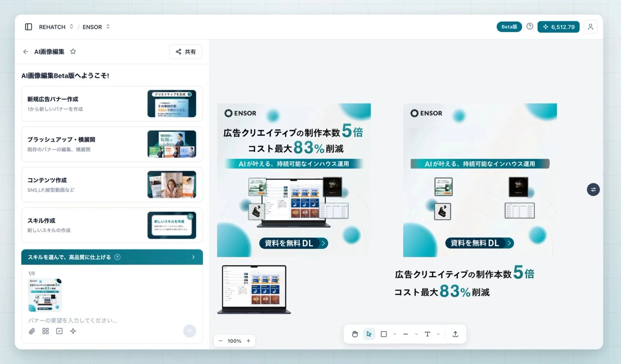Click the 資料を無料 DL button on left banner
The width and height of the screenshot is (621, 364).
point(294,243)
